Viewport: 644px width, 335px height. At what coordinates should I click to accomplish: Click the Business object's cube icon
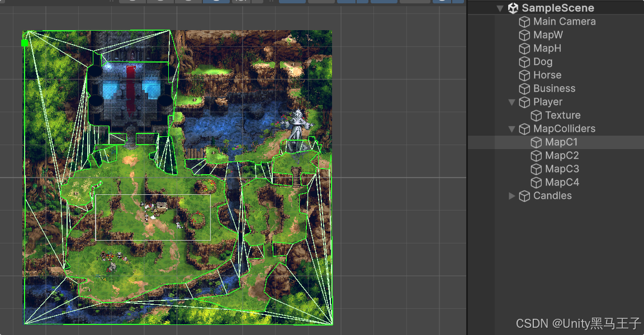click(x=524, y=89)
